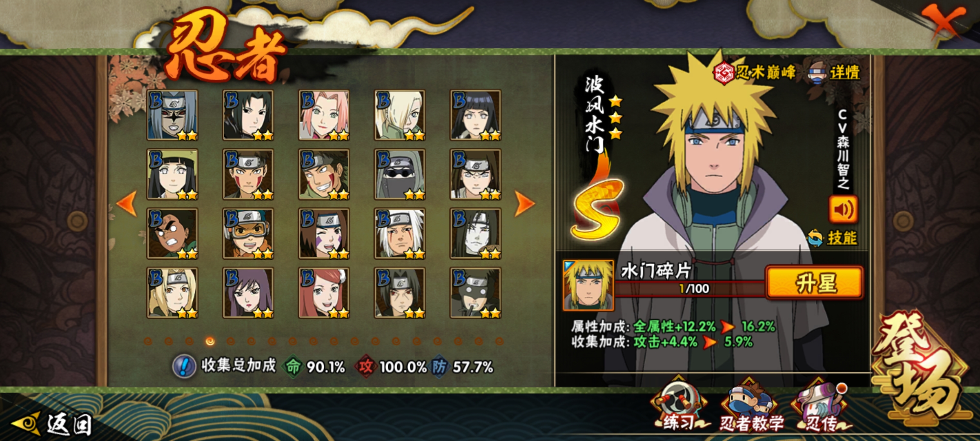Viewport: 980px width, 441px height.
Task: Select the white-haired Jiraiya ninja portrait
Action: click(x=400, y=234)
